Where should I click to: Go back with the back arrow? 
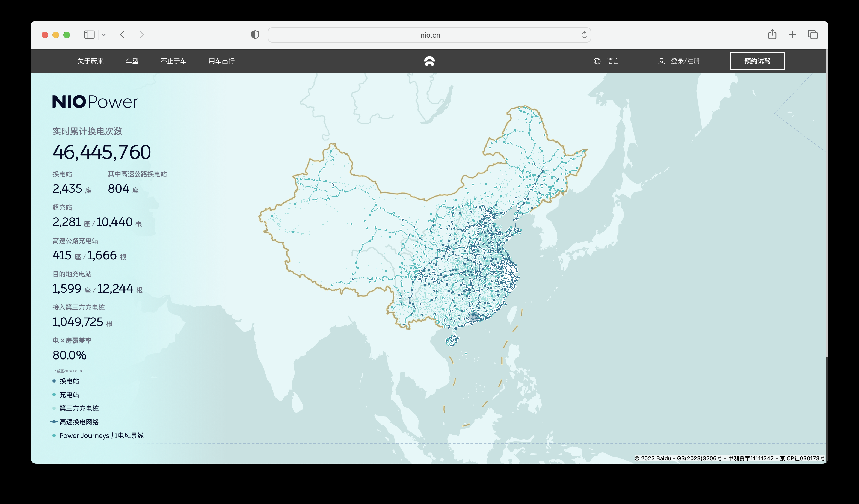(x=122, y=35)
